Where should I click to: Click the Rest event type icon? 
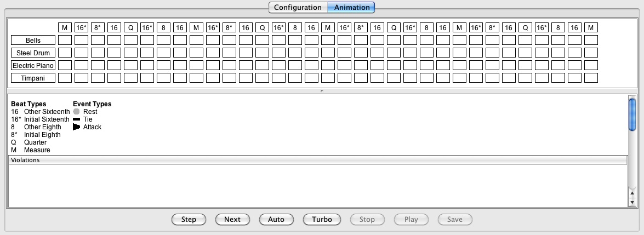coord(76,111)
